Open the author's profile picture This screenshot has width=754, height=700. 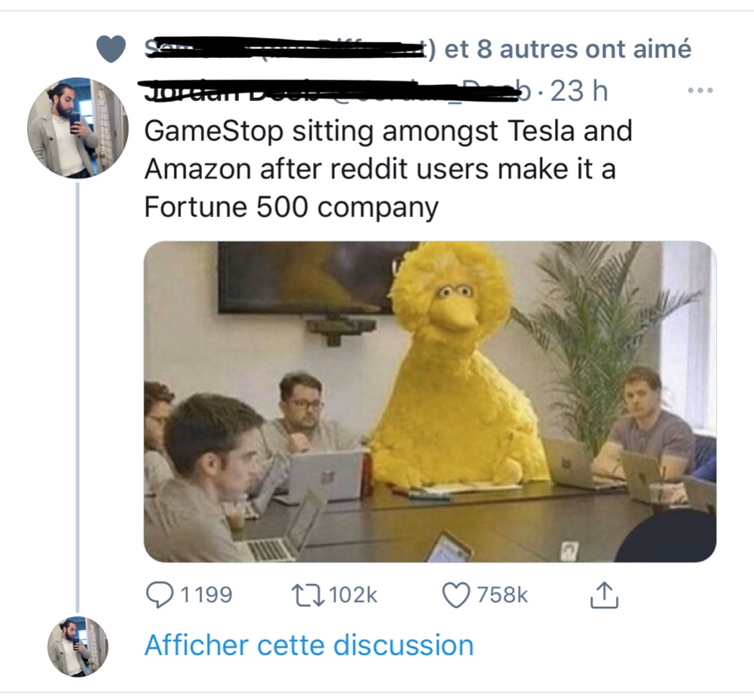[x=78, y=128]
